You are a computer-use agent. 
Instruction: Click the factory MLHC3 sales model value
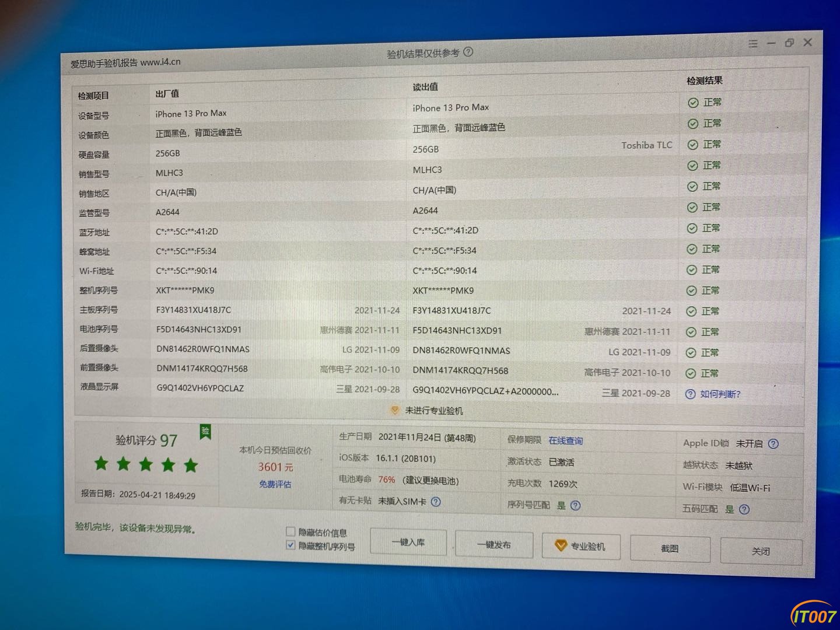point(169,173)
